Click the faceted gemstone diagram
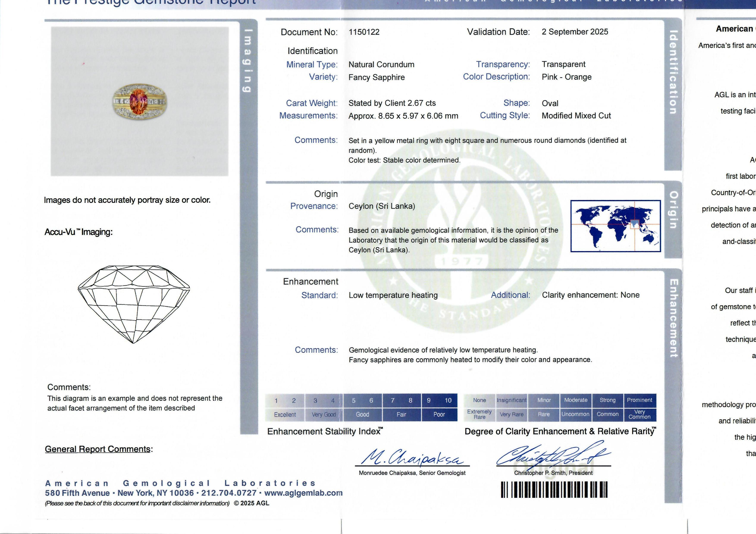 point(134,304)
